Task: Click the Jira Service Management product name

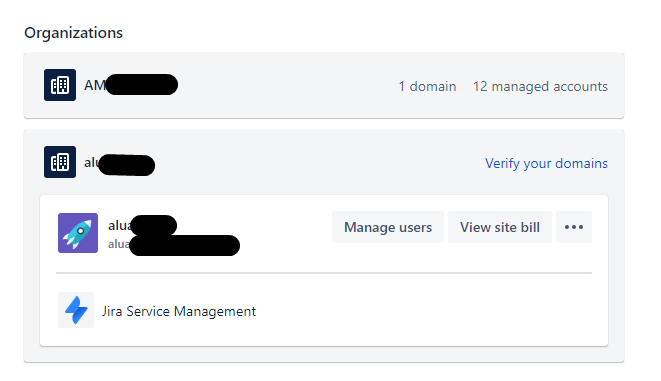Action: (x=179, y=311)
